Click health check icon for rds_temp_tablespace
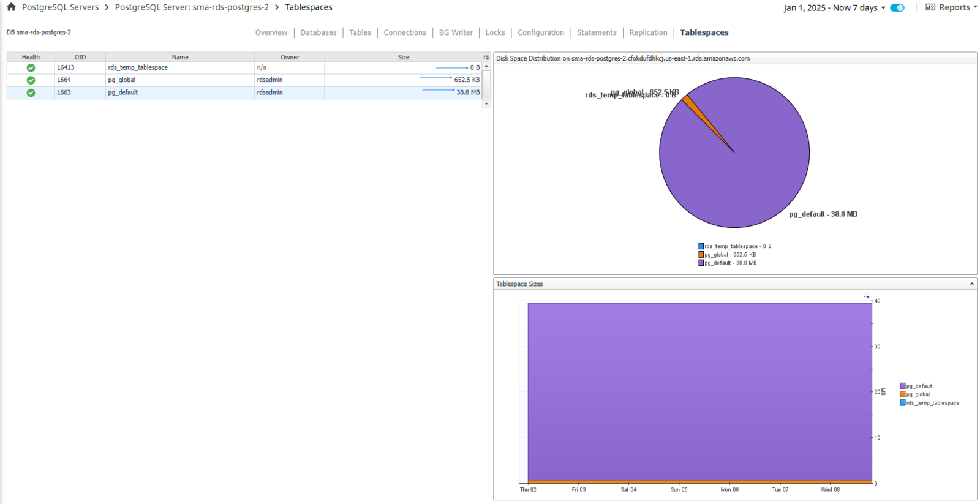The height and width of the screenshot is (504, 980). pos(31,68)
